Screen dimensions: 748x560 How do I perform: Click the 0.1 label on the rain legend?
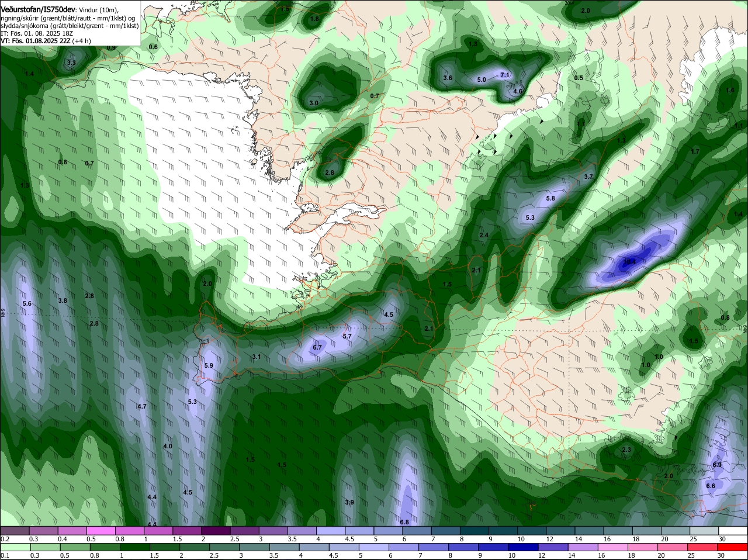coord(5,555)
